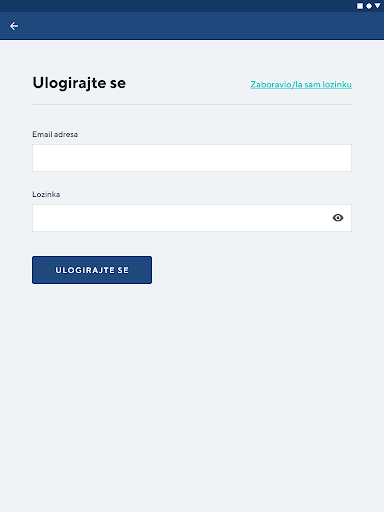Image resolution: width=384 pixels, height=512 pixels.
Task: Open the Zaboravio/la sam lozinku link
Action: 301,85
